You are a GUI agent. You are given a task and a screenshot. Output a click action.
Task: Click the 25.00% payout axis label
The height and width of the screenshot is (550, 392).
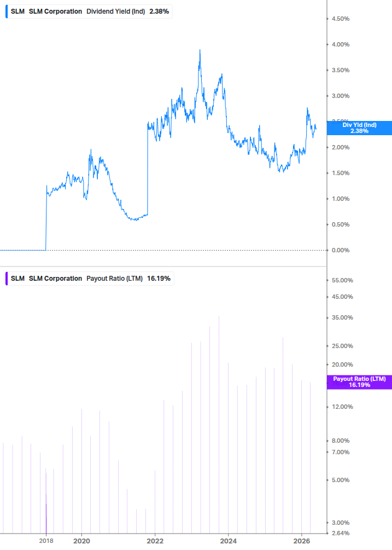[x=342, y=346]
